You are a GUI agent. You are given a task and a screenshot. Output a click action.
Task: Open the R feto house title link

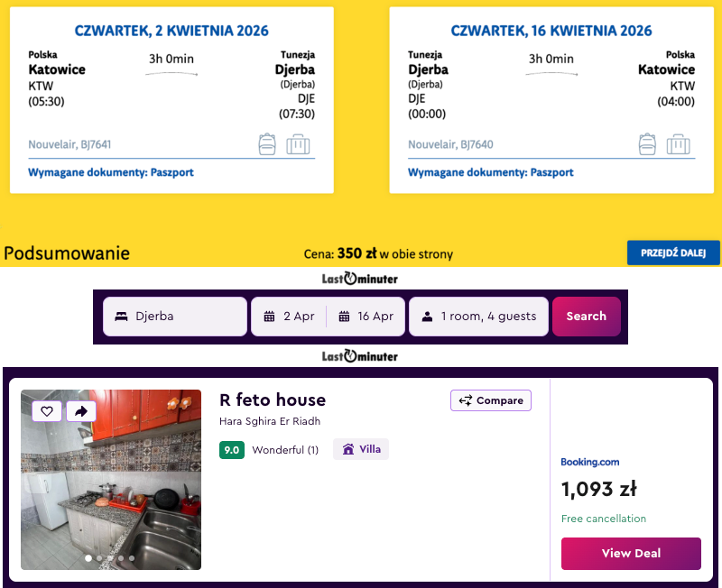click(273, 400)
